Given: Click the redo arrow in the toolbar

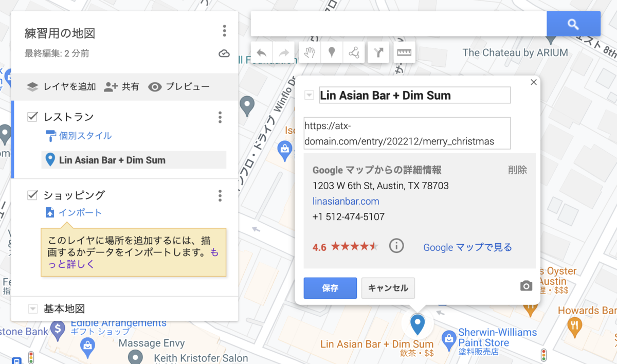Looking at the screenshot, I should [284, 52].
